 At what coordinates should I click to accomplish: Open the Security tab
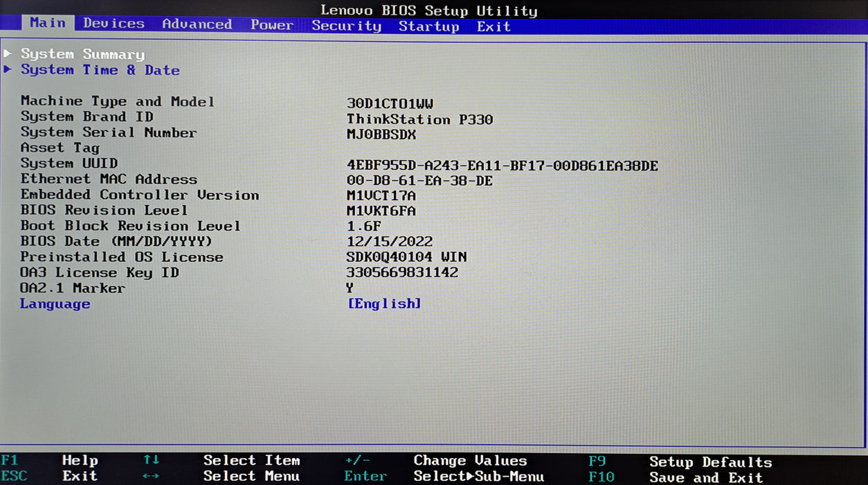(347, 26)
